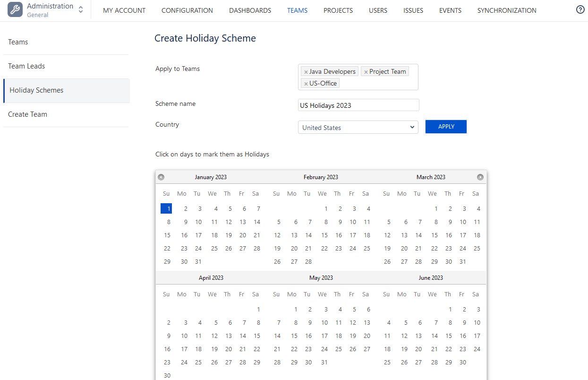Select March 26 in calendar
The image size is (588, 380).
[x=387, y=261]
